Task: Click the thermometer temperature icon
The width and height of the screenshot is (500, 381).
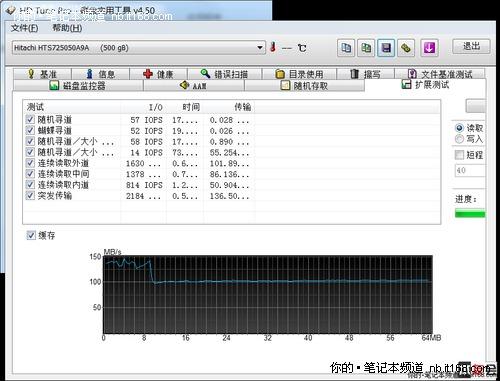Action: (273, 47)
